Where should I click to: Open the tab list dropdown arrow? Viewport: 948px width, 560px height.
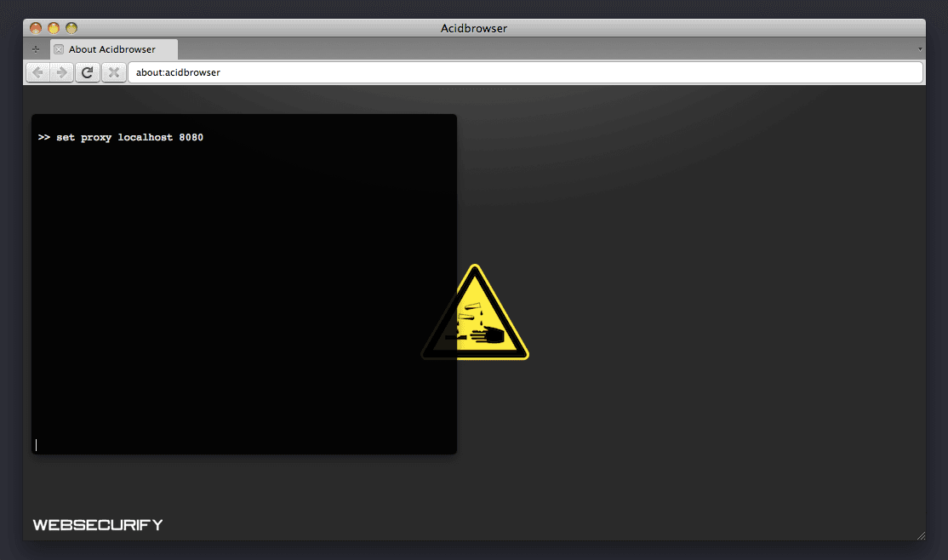[x=920, y=49]
